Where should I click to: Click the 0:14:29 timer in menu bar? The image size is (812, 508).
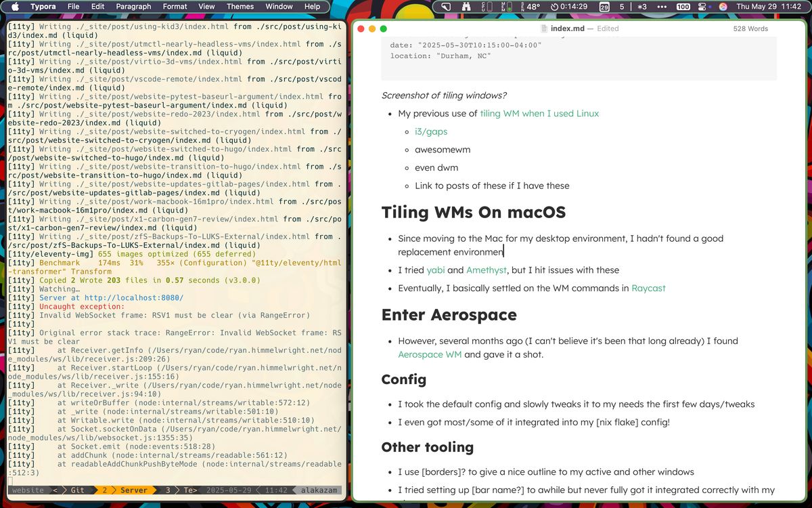point(569,7)
